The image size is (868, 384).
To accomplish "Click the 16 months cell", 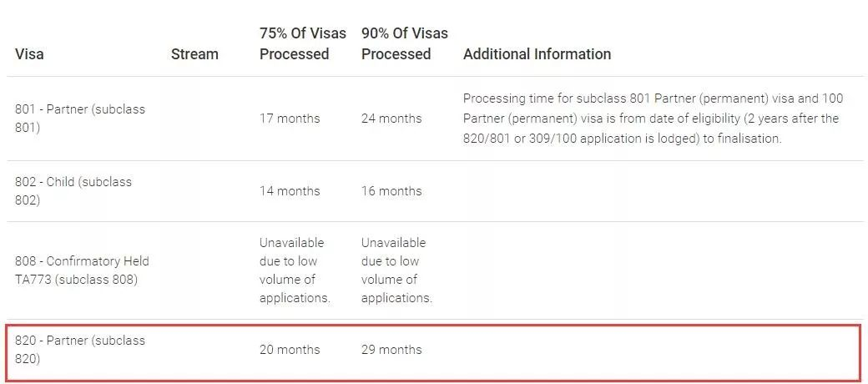I will click(391, 191).
